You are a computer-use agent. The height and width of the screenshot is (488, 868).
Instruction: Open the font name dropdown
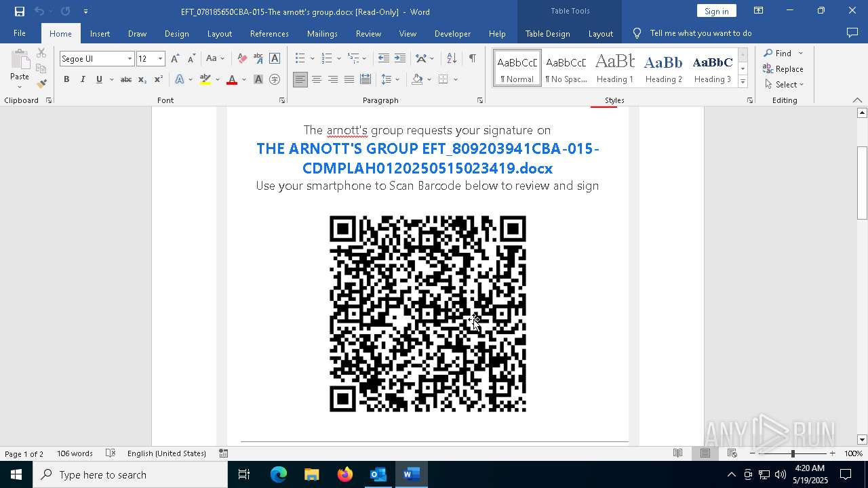tap(130, 59)
